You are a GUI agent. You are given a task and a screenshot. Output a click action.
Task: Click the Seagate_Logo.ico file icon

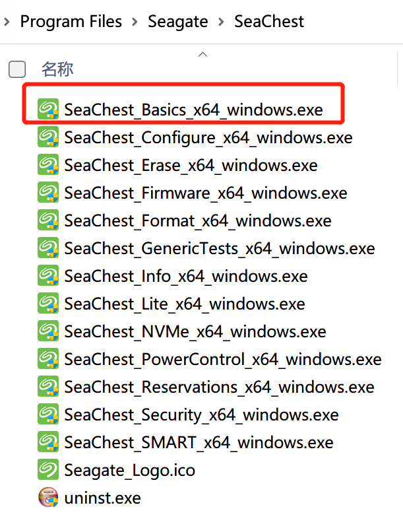point(49,470)
